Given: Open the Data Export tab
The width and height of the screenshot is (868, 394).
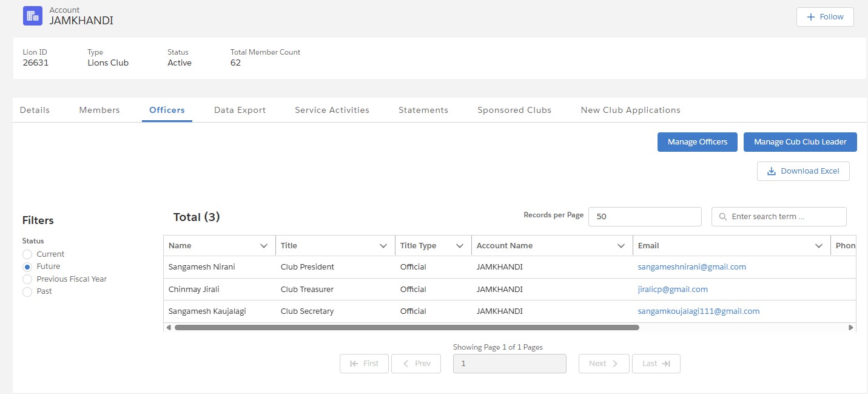Looking at the screenshot, I should point(240,110).
